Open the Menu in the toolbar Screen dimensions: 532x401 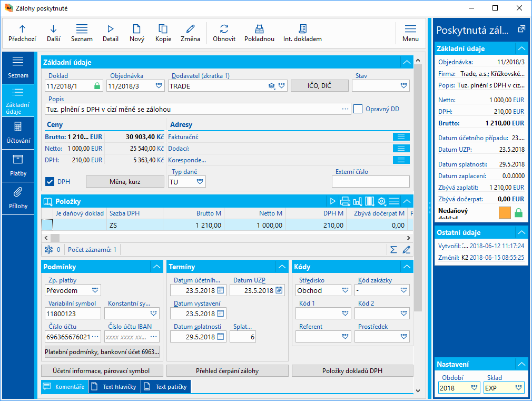(x=410, y=33)
